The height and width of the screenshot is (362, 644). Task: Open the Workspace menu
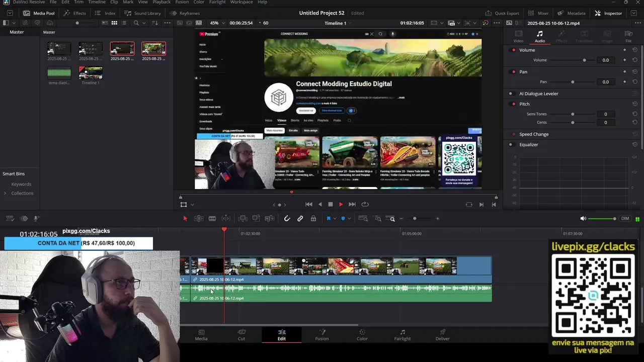(x=242, y=2)
